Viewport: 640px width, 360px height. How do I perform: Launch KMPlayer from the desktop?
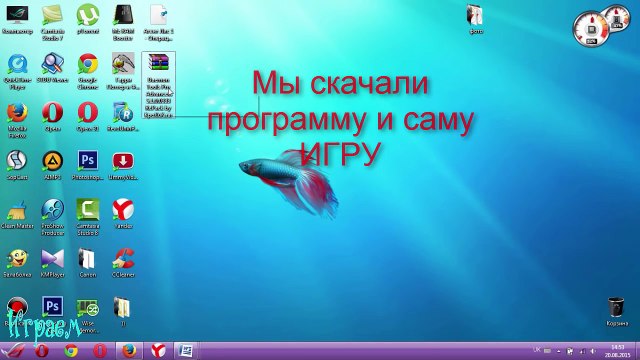coord(52,263)
